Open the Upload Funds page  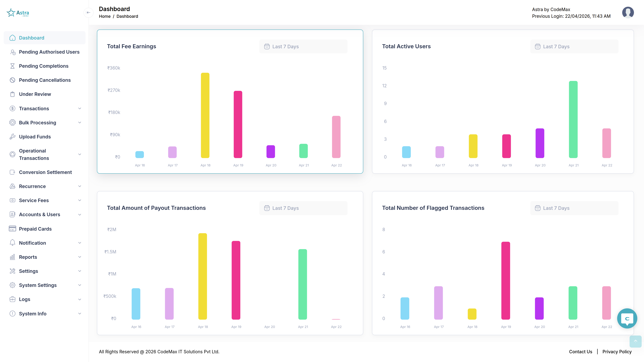(x=44, y=137)
